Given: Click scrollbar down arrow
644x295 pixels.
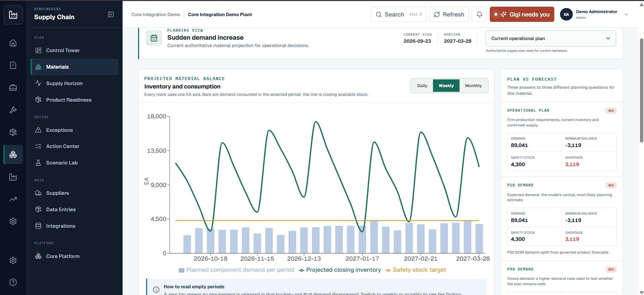Looking at the screenshot, I should pos(641,292).
